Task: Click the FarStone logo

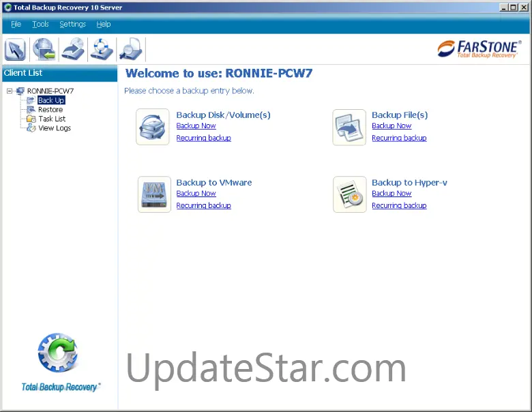Action: tap(479, 49)
